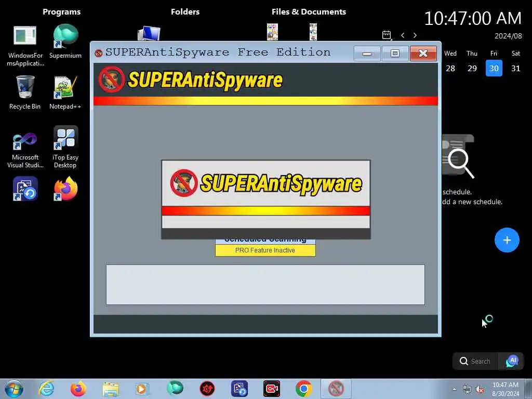The image size is (532, 399).
Task: Open the screen recorder app on taskbar
Action: (x=271, y=389)
